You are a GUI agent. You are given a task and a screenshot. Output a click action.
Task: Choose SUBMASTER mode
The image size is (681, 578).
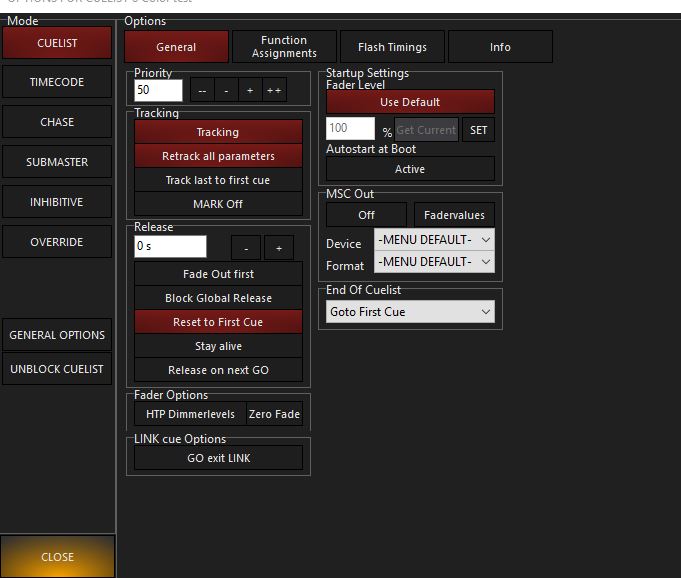[x=57, y=162]
